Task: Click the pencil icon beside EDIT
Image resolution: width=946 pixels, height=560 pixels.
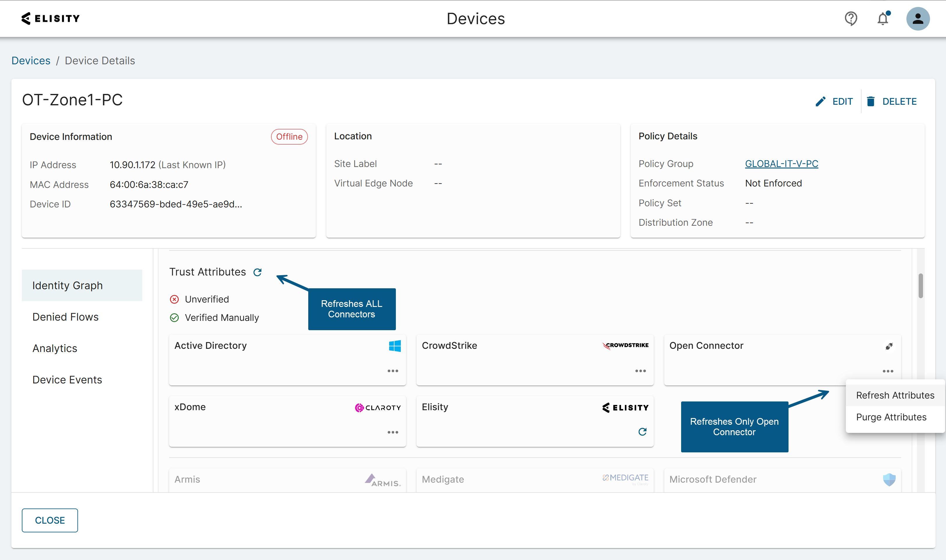Action: (x=820, y=102)
